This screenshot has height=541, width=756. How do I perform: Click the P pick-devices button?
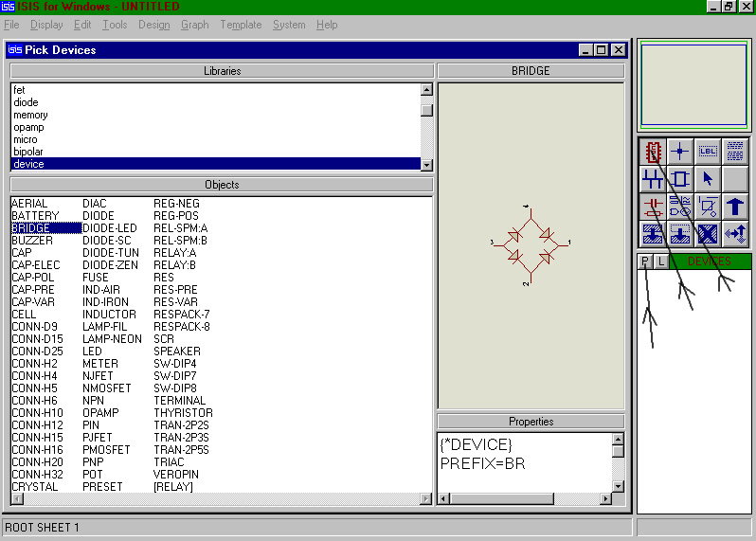tap(645, 261)
